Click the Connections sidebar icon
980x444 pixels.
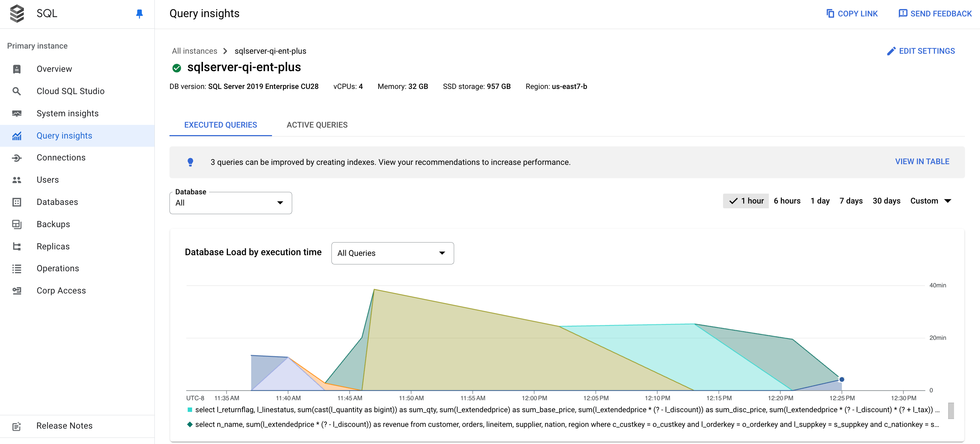click(17, 158)
